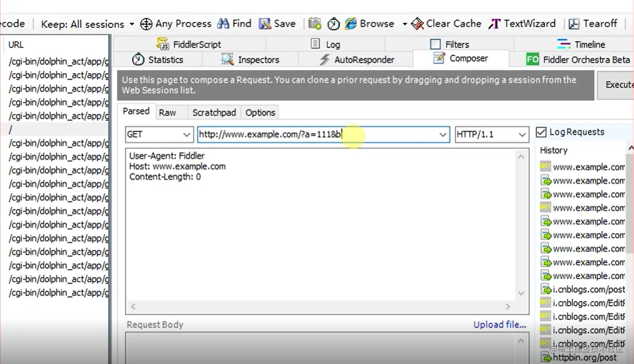Click the green FO Orchestra icon
The width and height of the screenshot is (634, 364).
coord(533,60)
